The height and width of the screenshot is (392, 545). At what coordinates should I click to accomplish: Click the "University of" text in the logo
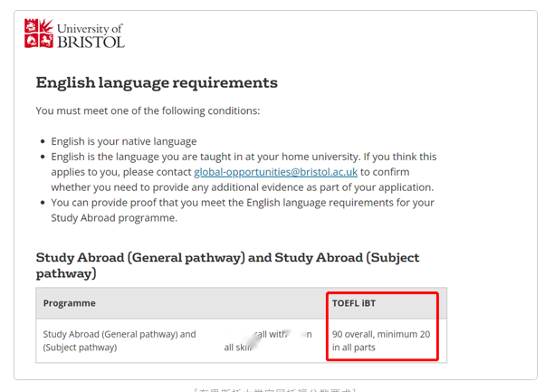click(89, 28)
